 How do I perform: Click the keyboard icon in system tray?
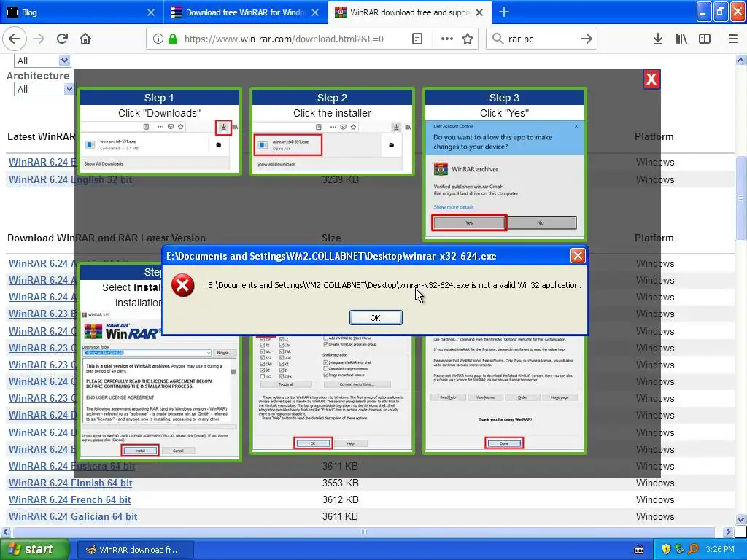click(x=639, y=550)
